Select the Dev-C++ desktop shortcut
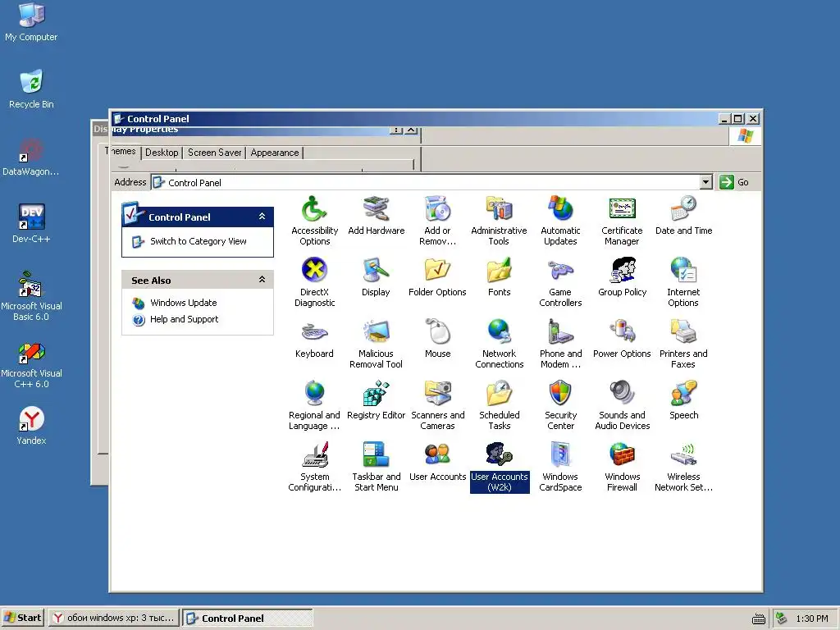The image size is (840, 630). pyautogui.click(x=31, y=223)
